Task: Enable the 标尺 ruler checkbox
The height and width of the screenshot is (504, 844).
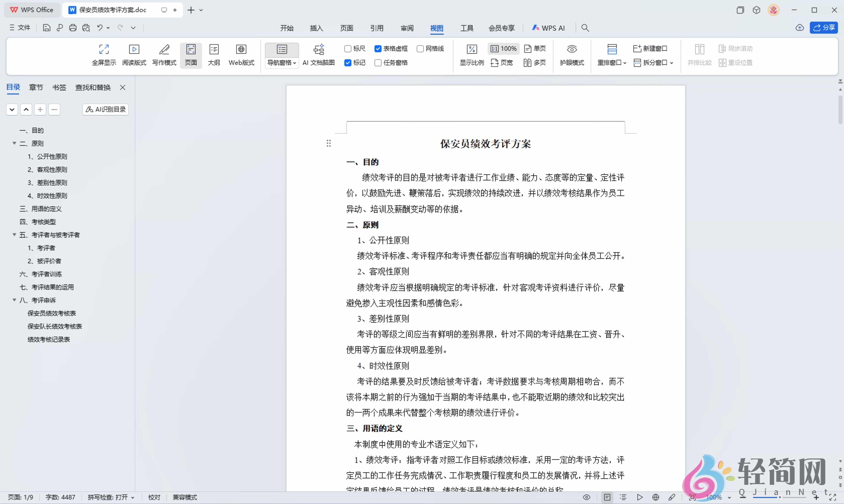Action: [x=347, y=48]
